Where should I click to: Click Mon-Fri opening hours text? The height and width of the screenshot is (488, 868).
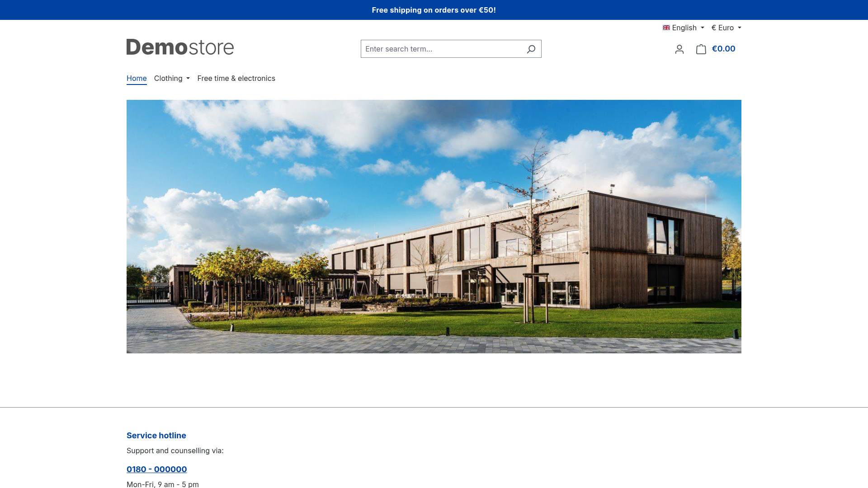click(163, 484)
